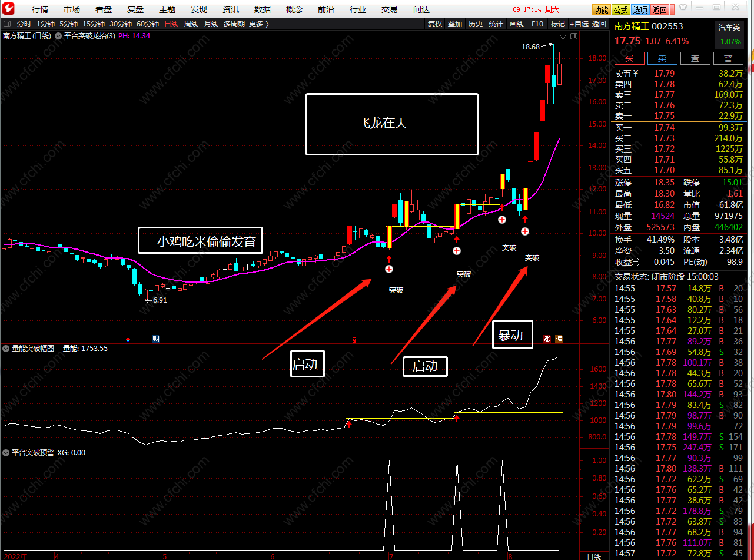Viewport: 754px width, 560px height.
Task: Open the 行情 menu
Action: (40, 9)
